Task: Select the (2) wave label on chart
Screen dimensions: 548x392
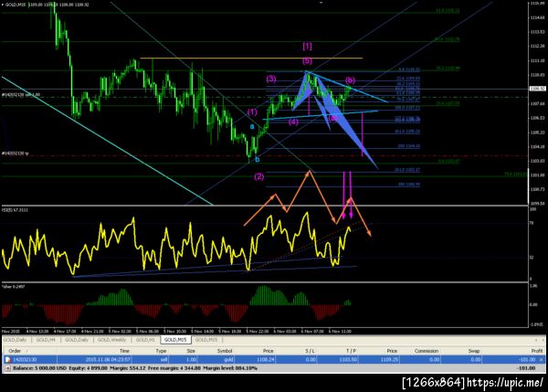Action: 259,176
